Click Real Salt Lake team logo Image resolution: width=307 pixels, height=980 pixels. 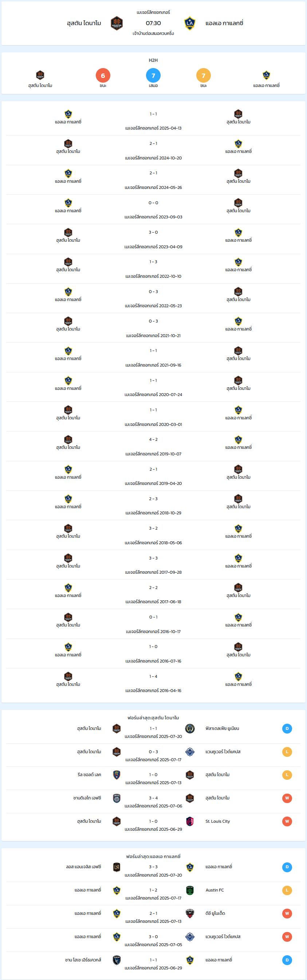tap(117, 775)
